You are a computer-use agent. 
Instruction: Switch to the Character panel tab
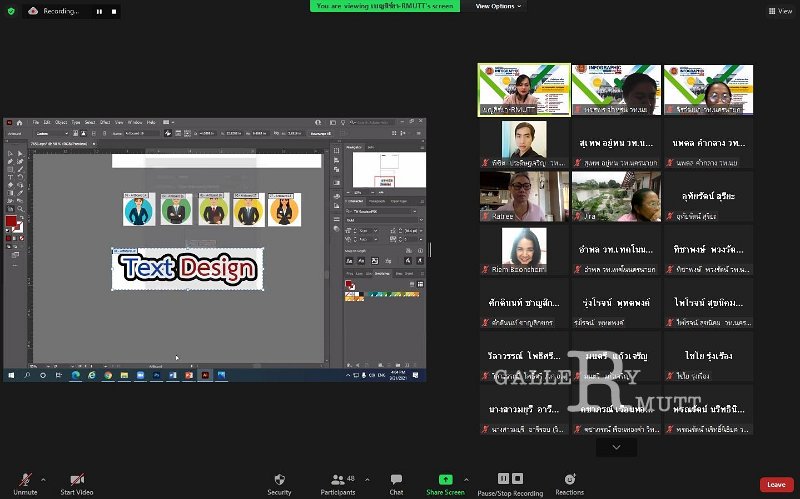(x=355, y=201)
